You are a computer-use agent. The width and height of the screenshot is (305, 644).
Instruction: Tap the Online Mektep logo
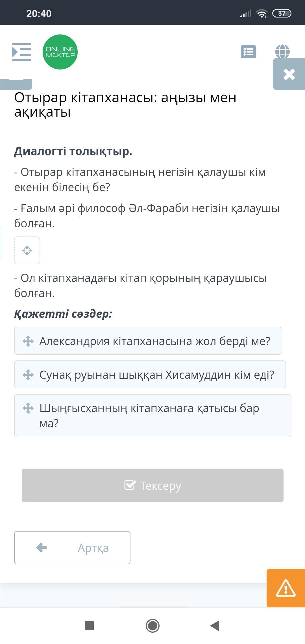[60, 52]
